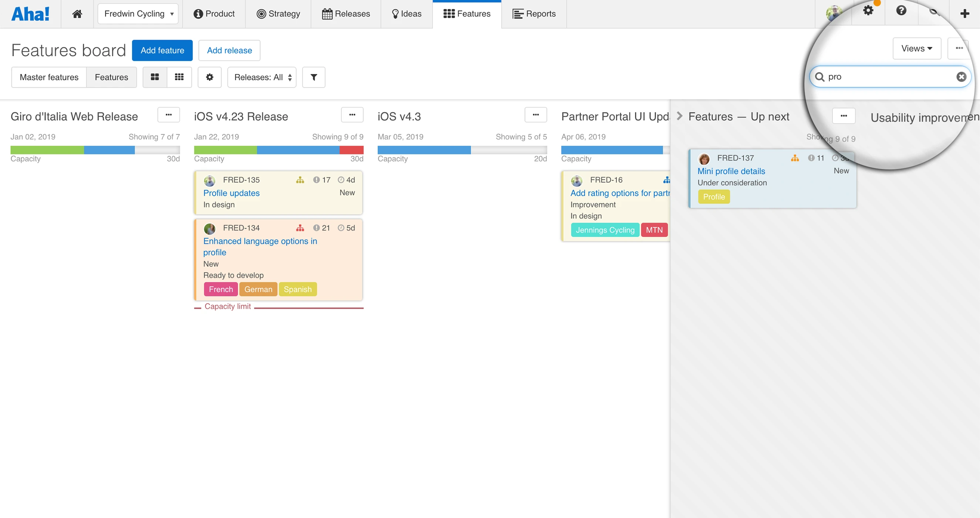
Task: Click the Add feature button
Action: (x=162, y=50)
